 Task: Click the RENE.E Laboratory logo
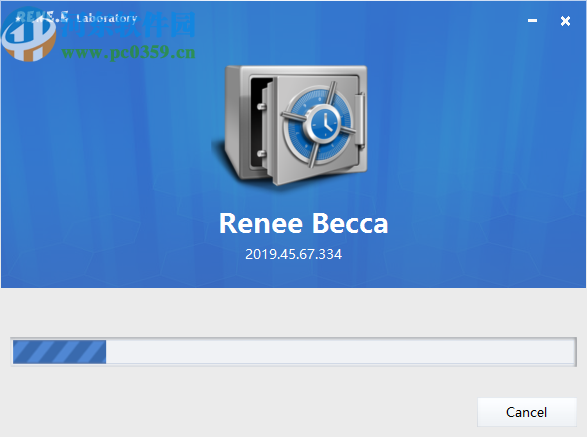tap(77, 17)
